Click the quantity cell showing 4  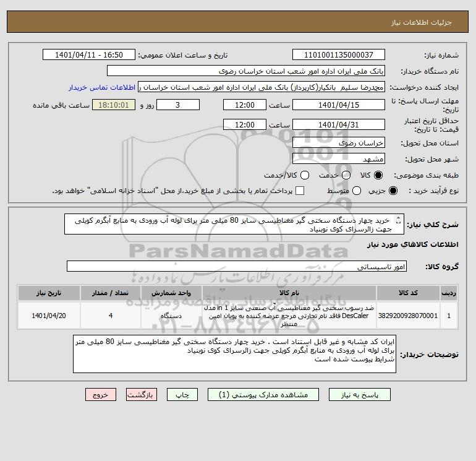[x=111, y=316]
